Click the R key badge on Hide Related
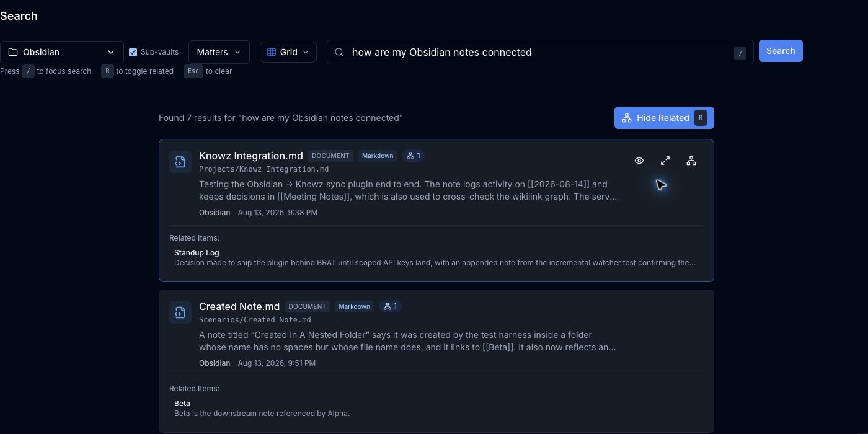868x434 pixels. tap(701, 118)
